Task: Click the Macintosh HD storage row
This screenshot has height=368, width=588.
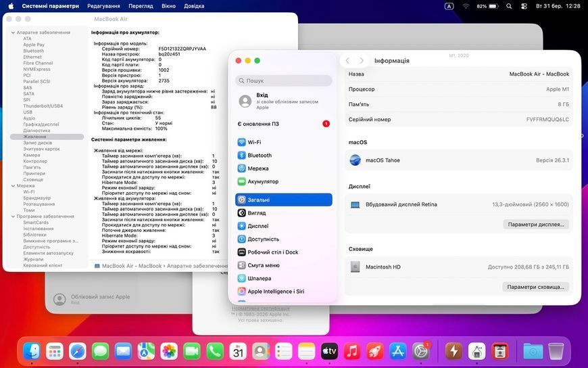Action: point(459,267)
